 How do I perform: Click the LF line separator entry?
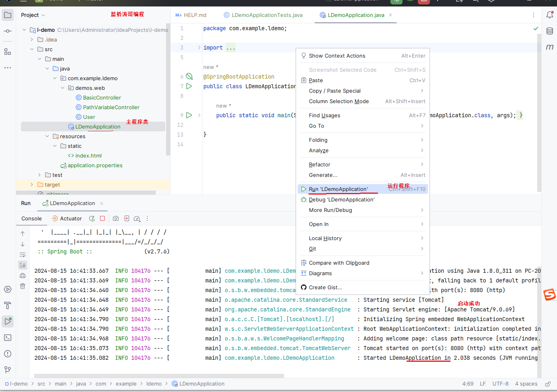(x=483, y=384)
